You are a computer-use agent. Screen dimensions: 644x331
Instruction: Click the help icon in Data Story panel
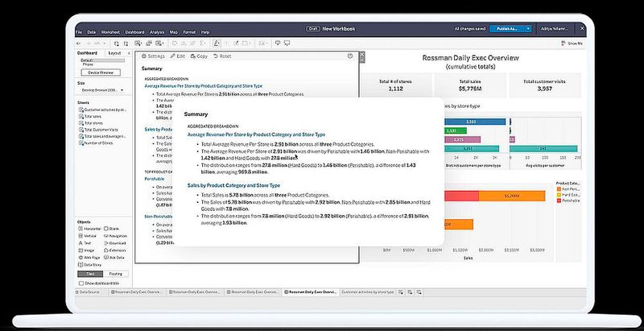(x=350, y=56)
